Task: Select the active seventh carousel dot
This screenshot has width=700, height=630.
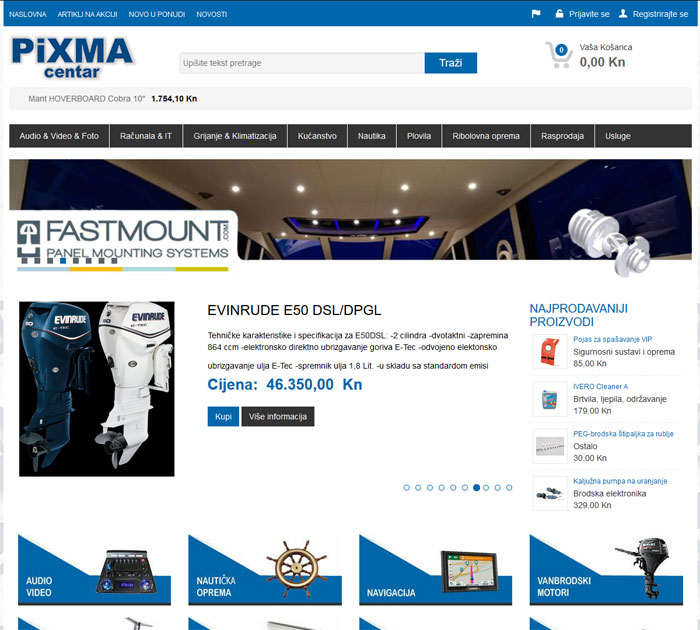Action: [476, 488]
